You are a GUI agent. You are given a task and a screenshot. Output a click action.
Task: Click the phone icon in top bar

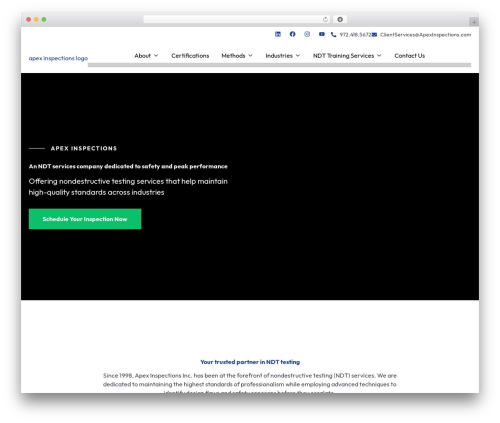333,35
